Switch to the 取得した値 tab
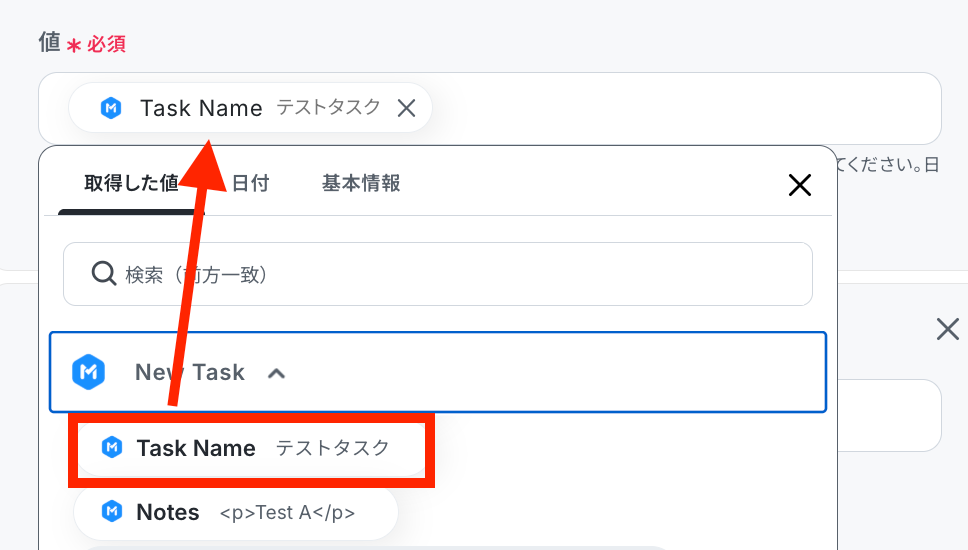The image size is (968, 550). [130, 183]
